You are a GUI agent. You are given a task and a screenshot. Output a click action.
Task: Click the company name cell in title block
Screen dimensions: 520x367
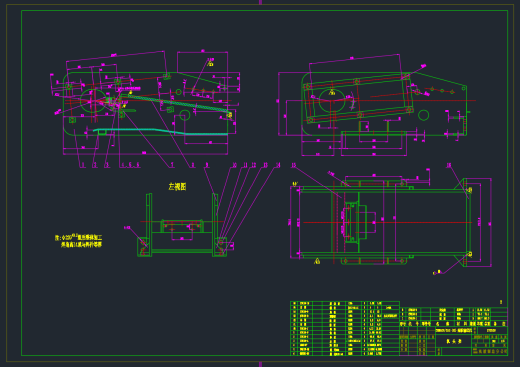[490, 351]
